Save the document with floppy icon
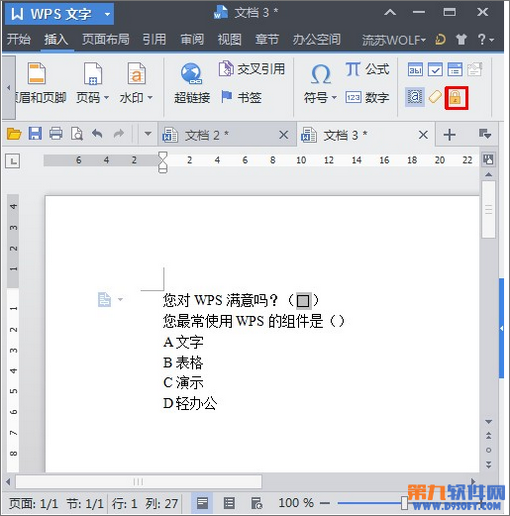 tap(35, 134)
